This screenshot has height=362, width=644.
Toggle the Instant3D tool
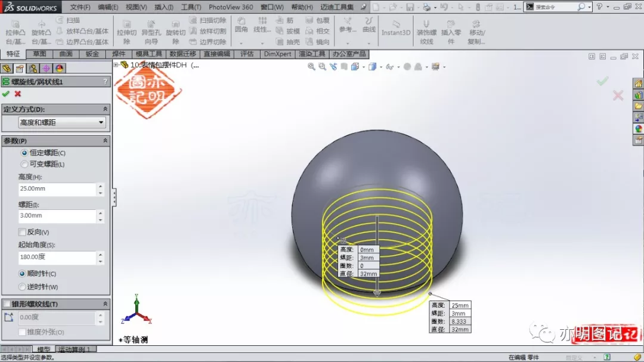coord(396,28)
